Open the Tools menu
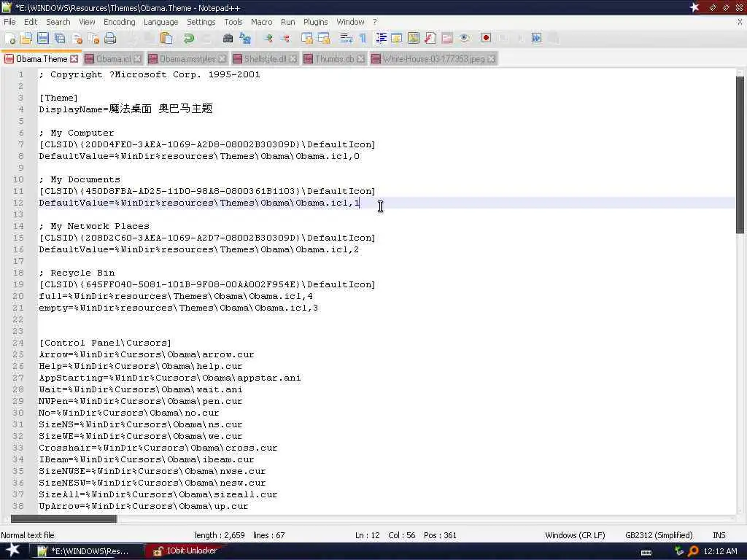 pos(233,22)
